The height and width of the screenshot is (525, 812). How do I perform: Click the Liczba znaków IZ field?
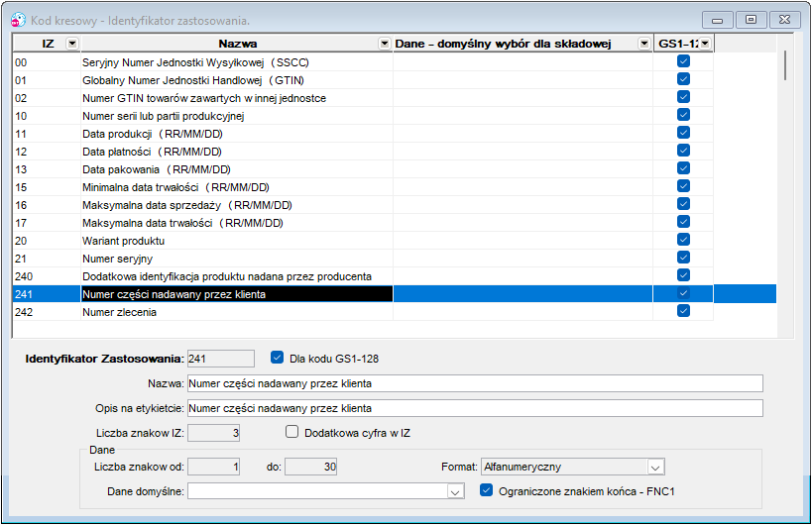click(x=213, y=433)
